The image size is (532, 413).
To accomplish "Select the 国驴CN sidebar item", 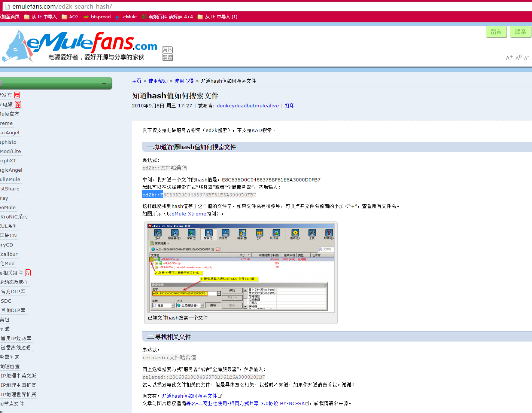I will 8,235.
